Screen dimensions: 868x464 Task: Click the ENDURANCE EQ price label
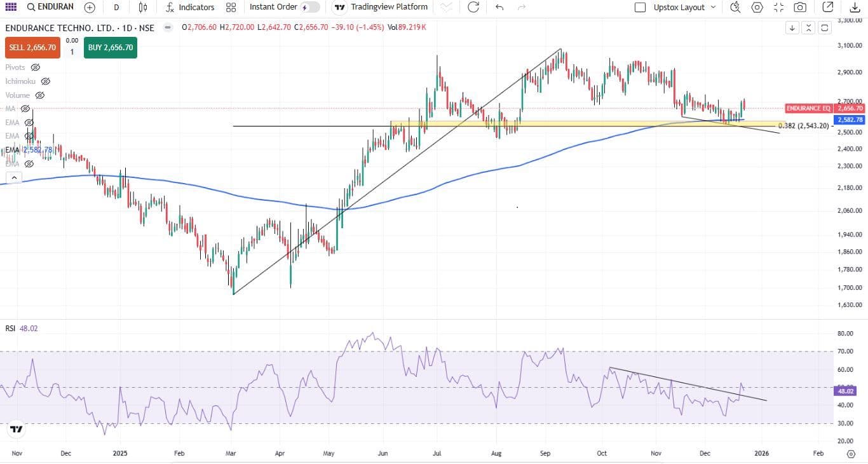click(809, 109)
